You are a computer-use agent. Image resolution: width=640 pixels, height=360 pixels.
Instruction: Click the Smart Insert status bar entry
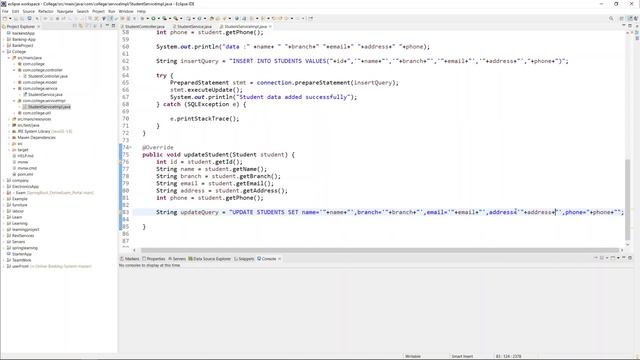462,356
